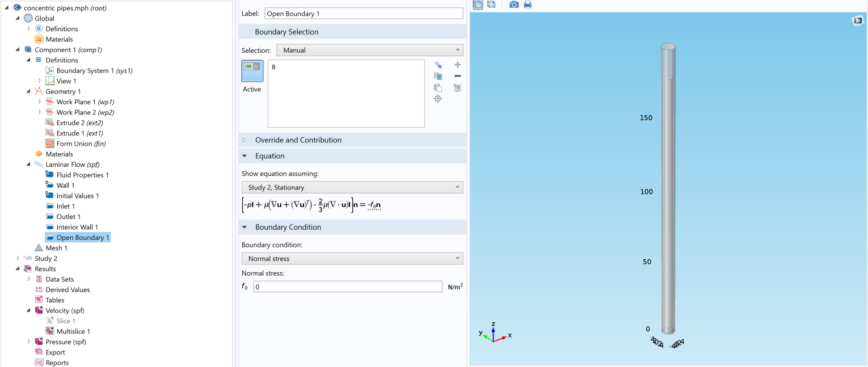Click the clear selection broom icon
The image size is (868, 367).
coord(457,87)
